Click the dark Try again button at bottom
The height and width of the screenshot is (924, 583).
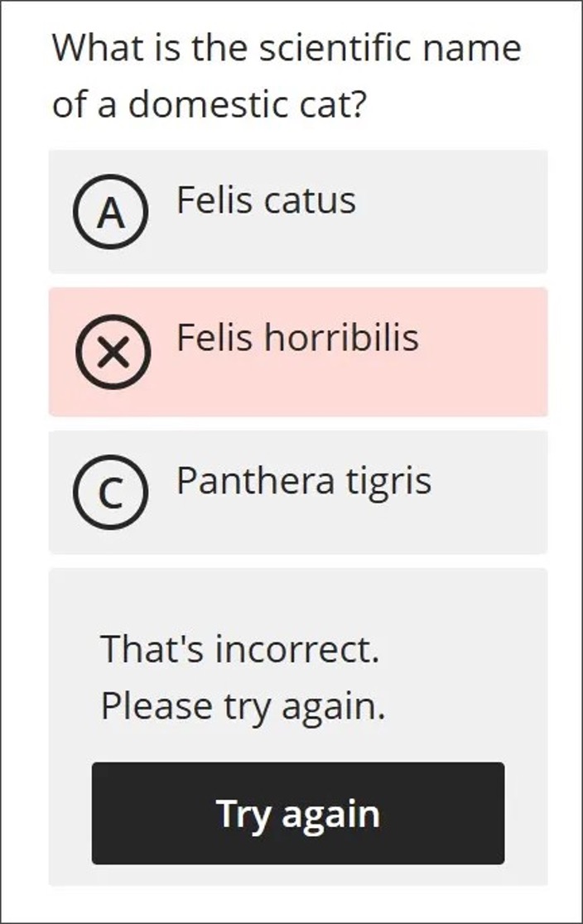298,814
